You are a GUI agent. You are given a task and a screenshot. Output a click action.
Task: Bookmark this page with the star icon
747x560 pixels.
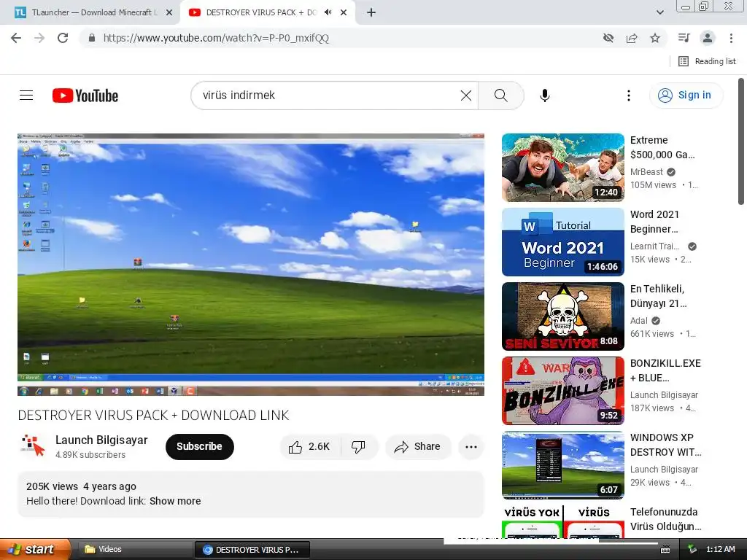point(655,38)
